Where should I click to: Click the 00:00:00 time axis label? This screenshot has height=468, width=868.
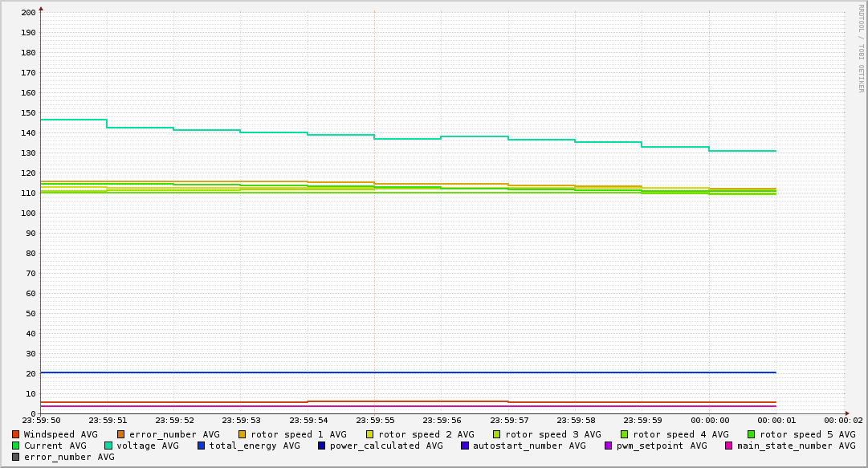click(x=710, y=420)
